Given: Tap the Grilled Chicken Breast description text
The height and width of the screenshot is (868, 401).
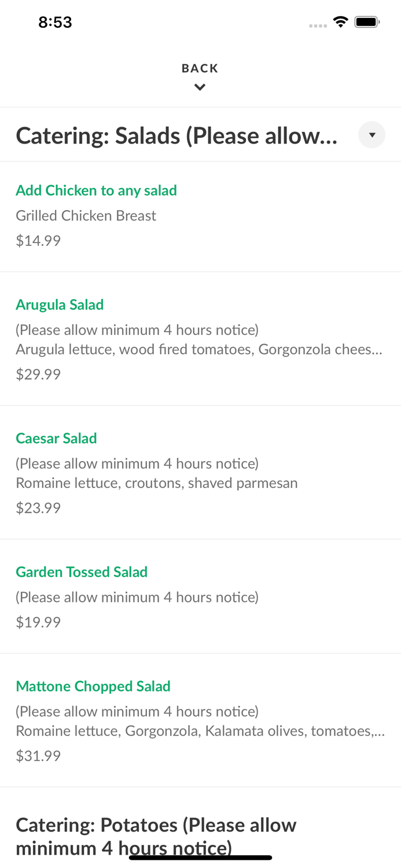Looking at the screenshot, I should point(86,215).
